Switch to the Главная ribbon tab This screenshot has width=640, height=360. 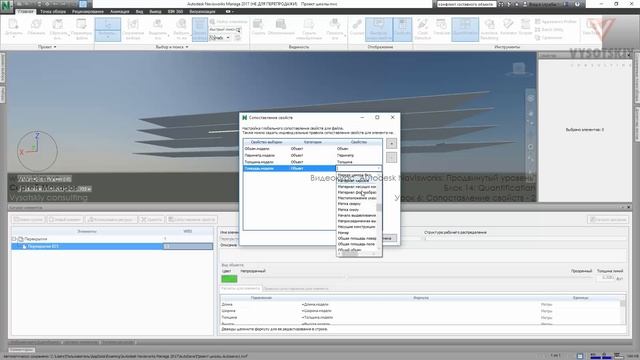25,11
